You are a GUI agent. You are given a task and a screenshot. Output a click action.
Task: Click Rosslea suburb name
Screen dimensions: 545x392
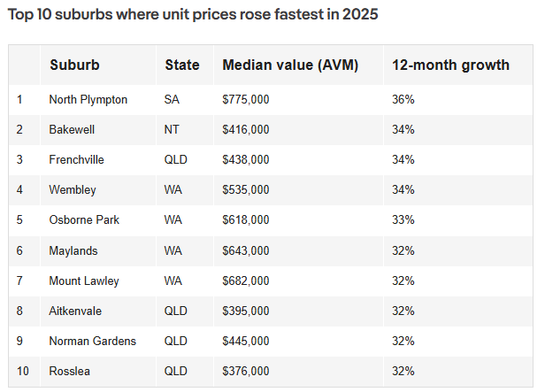click(69, 371)
